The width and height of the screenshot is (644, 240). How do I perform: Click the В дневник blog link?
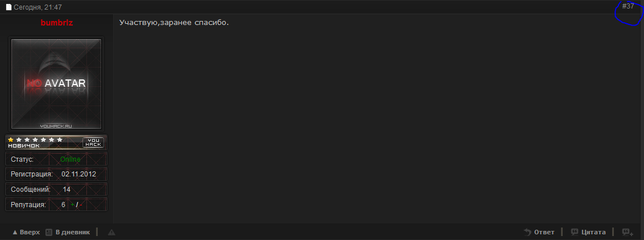tap(68, 232)
